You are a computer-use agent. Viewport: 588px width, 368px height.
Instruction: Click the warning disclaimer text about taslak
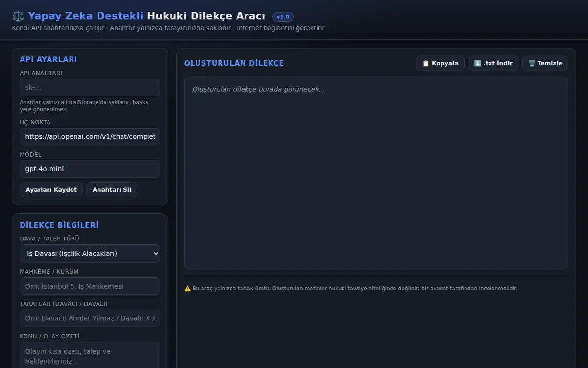pos(351,289)
